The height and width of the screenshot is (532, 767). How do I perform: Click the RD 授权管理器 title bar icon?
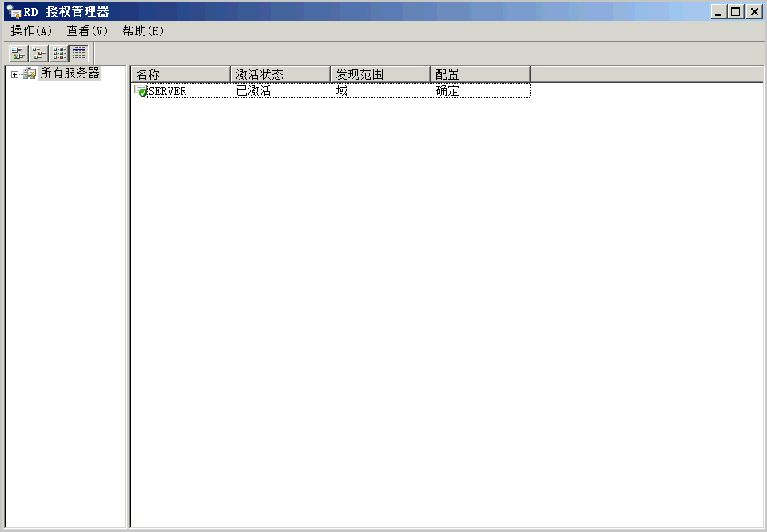coord(14,10)
